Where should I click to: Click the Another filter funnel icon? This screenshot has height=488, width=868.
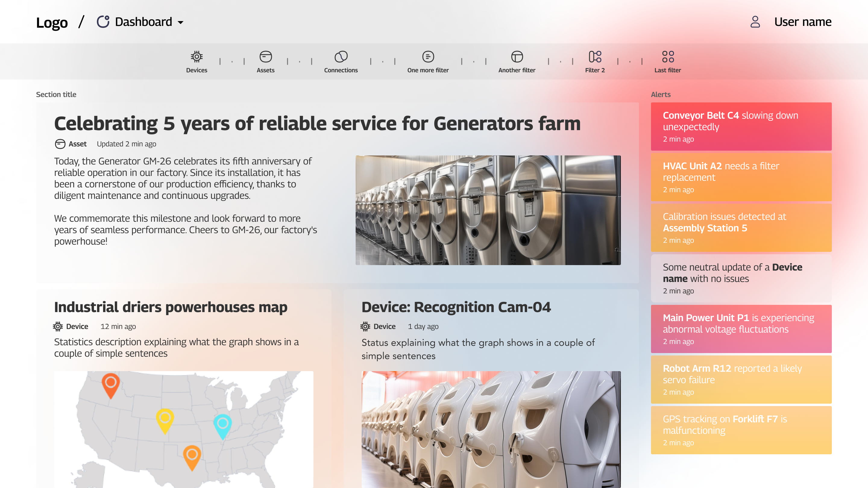(517, 57)
